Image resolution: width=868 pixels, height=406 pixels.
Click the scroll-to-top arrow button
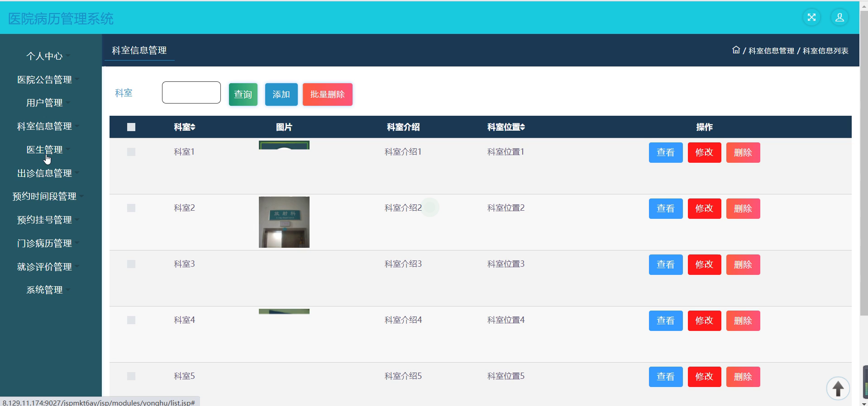point(838,388)
